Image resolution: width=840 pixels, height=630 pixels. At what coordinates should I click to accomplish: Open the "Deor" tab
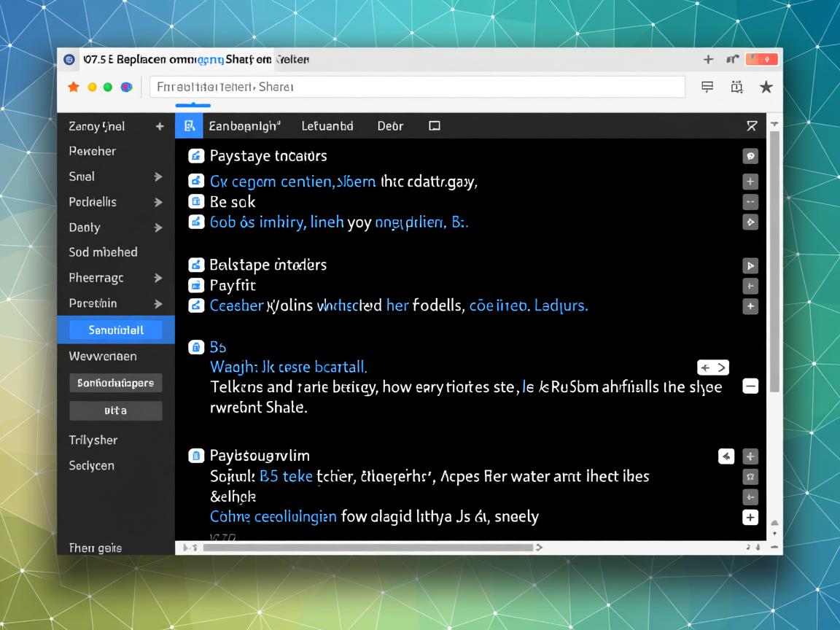(390, 126)
